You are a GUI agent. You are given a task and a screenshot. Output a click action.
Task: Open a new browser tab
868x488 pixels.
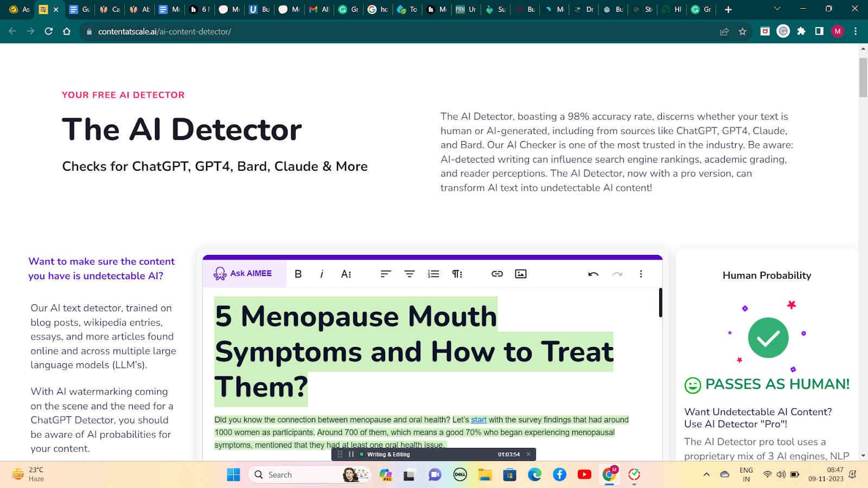point(728,9)
